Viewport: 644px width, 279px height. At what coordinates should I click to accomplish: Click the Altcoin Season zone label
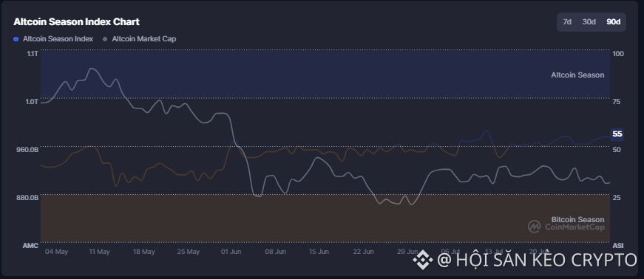tap(577, 75)
